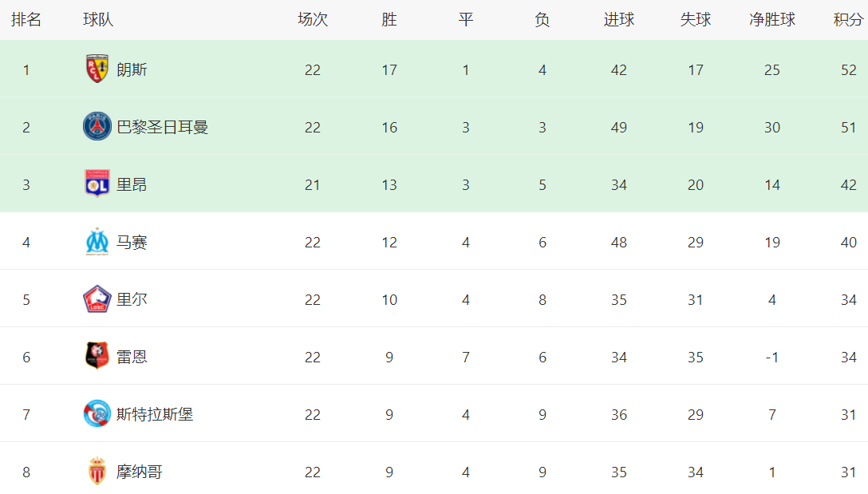Open the 斯特拉斯堡 team name link
868x494 pixels.
pyautogui.click(x=155, y=414)
